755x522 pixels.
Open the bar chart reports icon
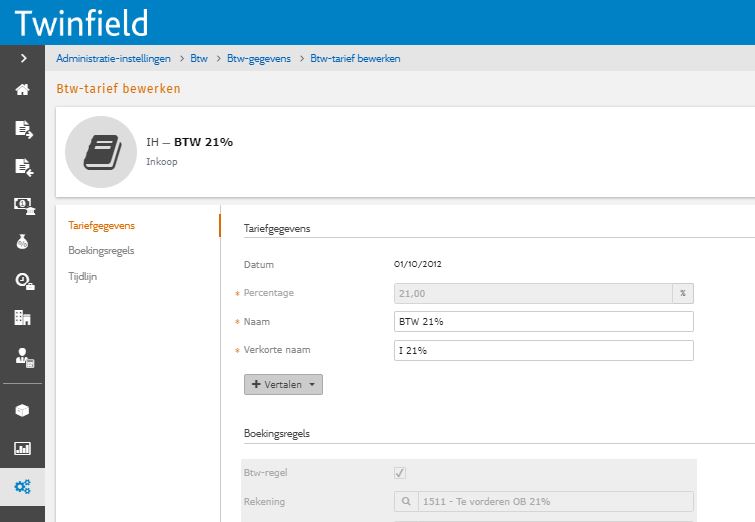tap(22, 449)
